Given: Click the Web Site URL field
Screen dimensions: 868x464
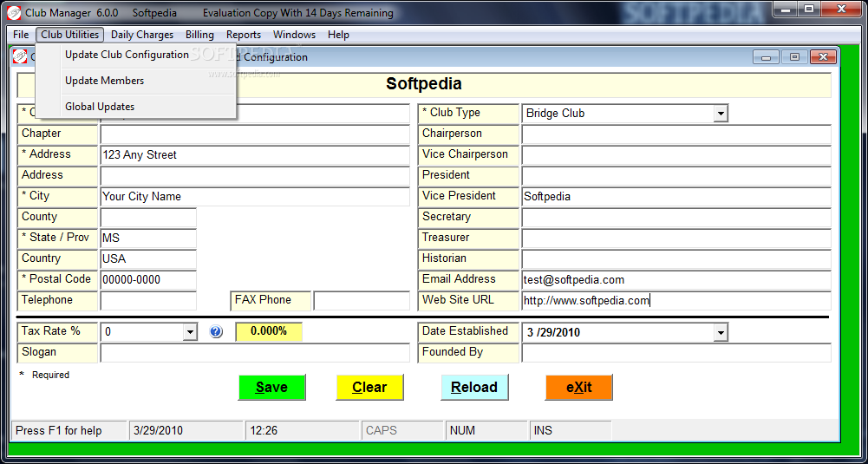Looking at the screenshot, I should 676,301.
